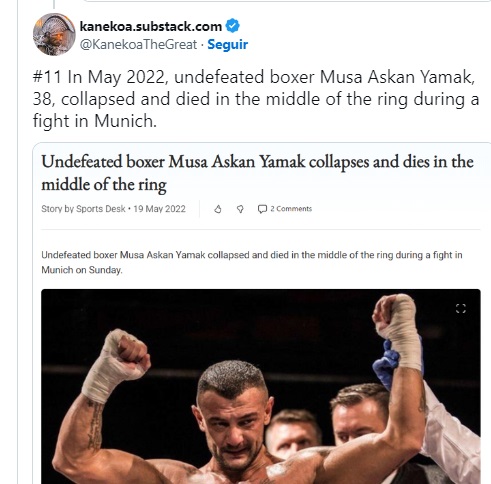Open the 2 Comments link

[291, 209]
